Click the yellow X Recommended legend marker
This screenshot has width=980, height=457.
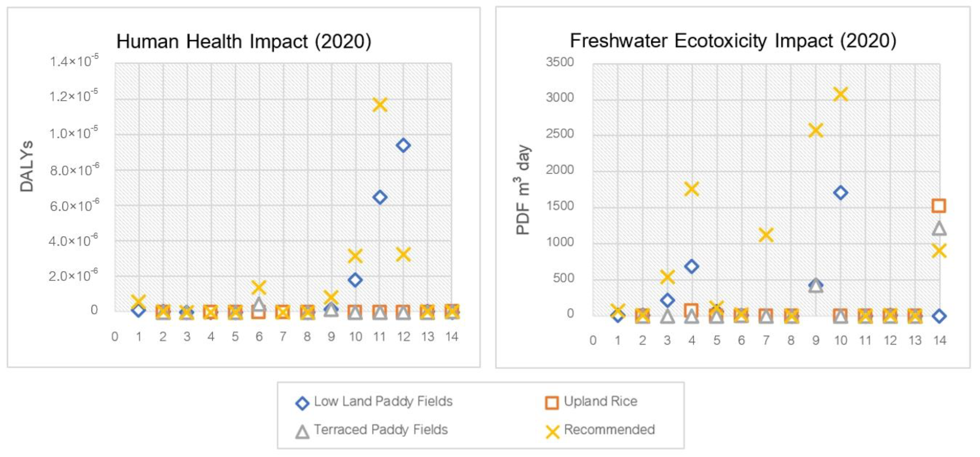click(552, 432)
